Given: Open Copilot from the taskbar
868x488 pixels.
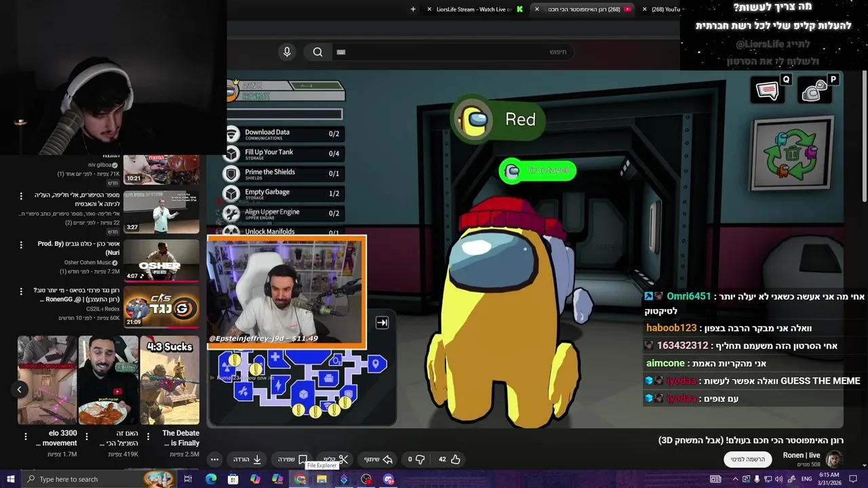Looking at the screenshot, I should tap(255, 479).
